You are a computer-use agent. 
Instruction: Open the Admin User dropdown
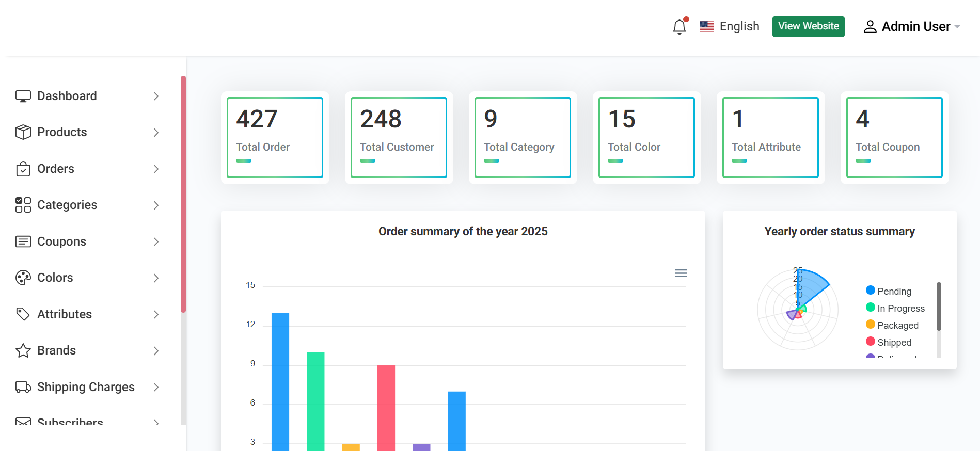click(912, 27)
